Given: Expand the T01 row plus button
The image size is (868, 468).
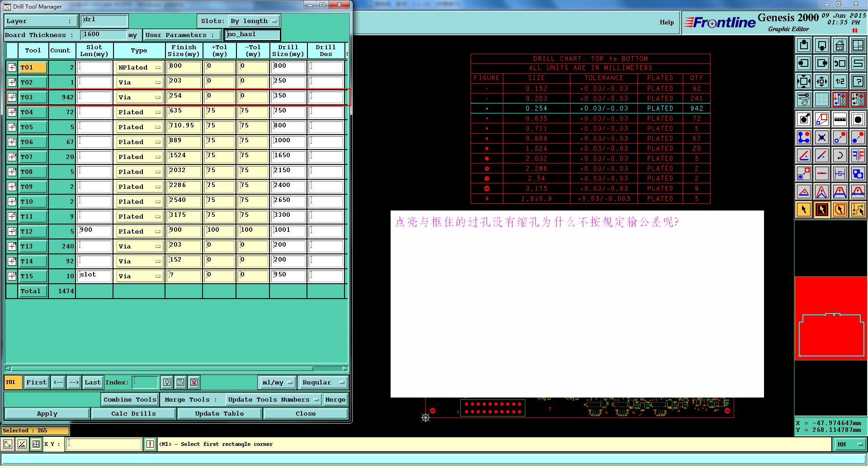Looking at the screenshot, I should point(12,67).
